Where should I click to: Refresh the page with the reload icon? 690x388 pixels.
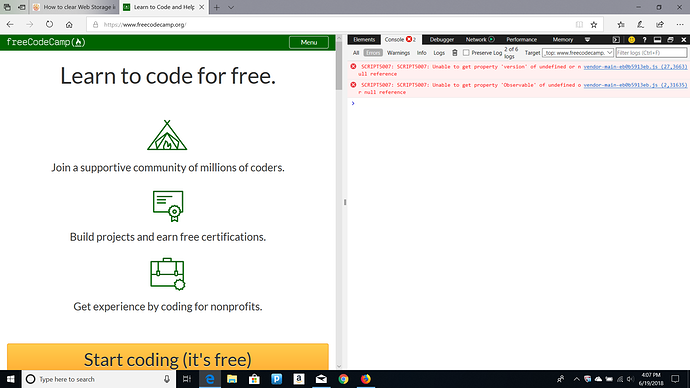click(x=49, y=25)
